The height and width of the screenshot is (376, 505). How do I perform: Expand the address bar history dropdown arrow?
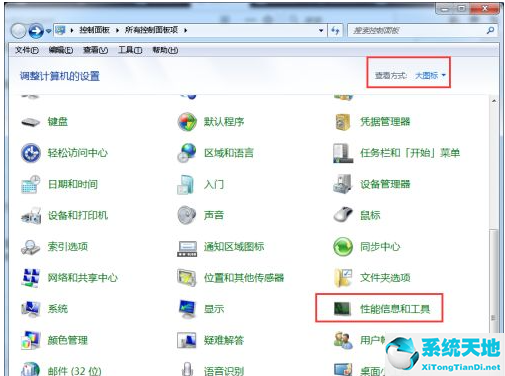pos(321,30)
